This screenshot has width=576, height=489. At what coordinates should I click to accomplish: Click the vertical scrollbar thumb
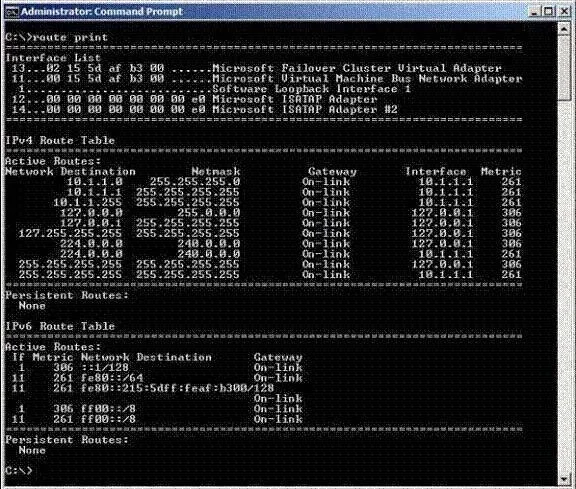point(564,67)
